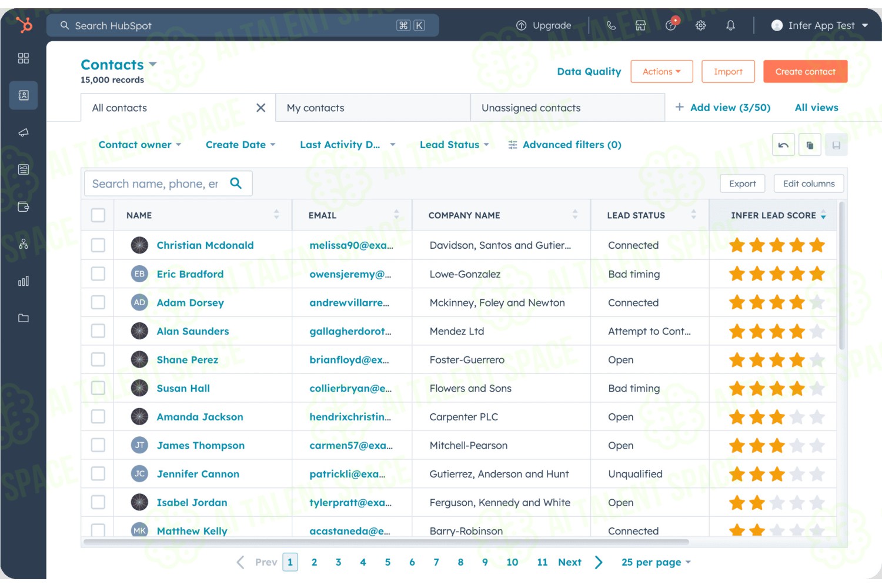This screenshot has width=882, height=588.
Task: Click the magnifier icon in contact search
Action: (236, 183)
